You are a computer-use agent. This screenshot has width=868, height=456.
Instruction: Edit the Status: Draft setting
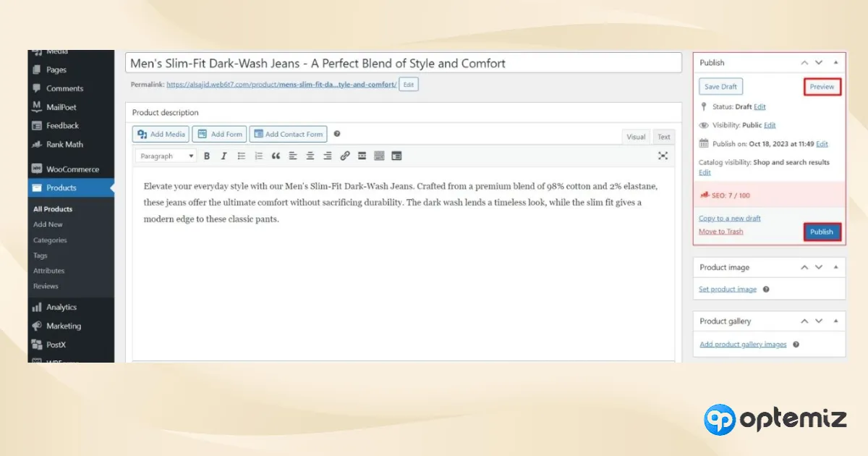(x=759, y=106)
